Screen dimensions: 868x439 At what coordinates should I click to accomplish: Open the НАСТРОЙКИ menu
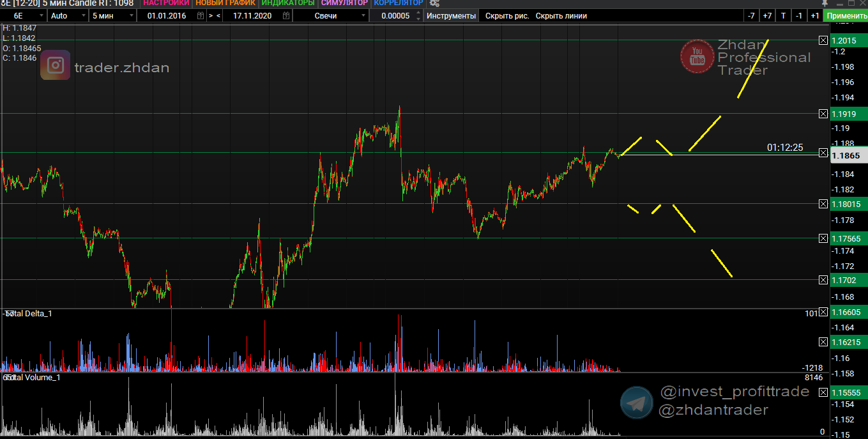coord(166,3)
